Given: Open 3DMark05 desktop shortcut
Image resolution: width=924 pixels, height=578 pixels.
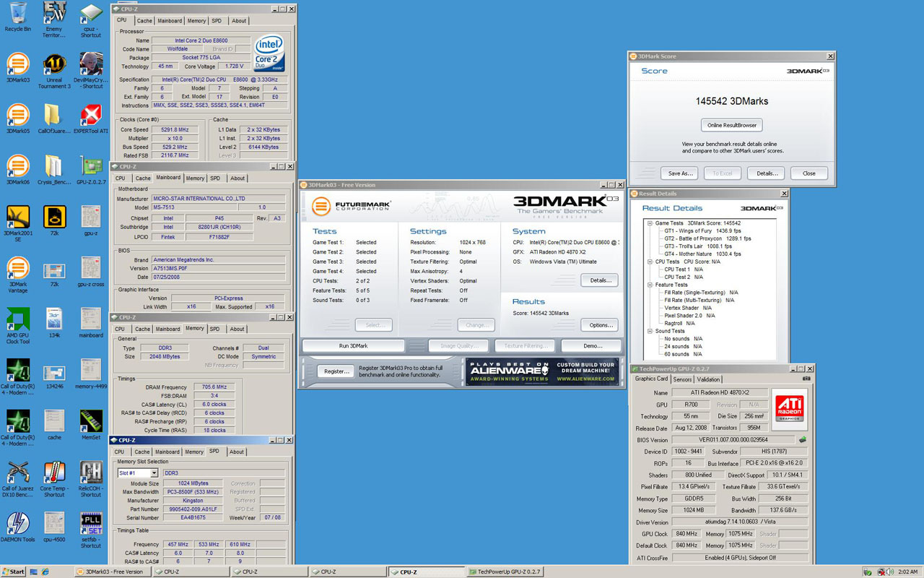Looking at the screenshot, I should click(x=17, y=119).
